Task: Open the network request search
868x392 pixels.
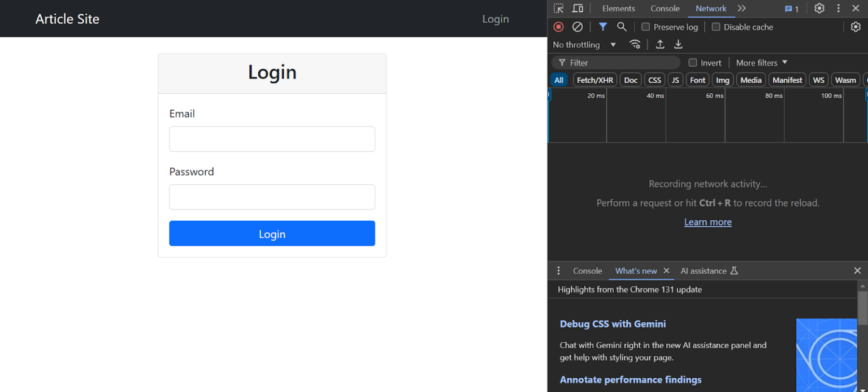Action: 622,27
